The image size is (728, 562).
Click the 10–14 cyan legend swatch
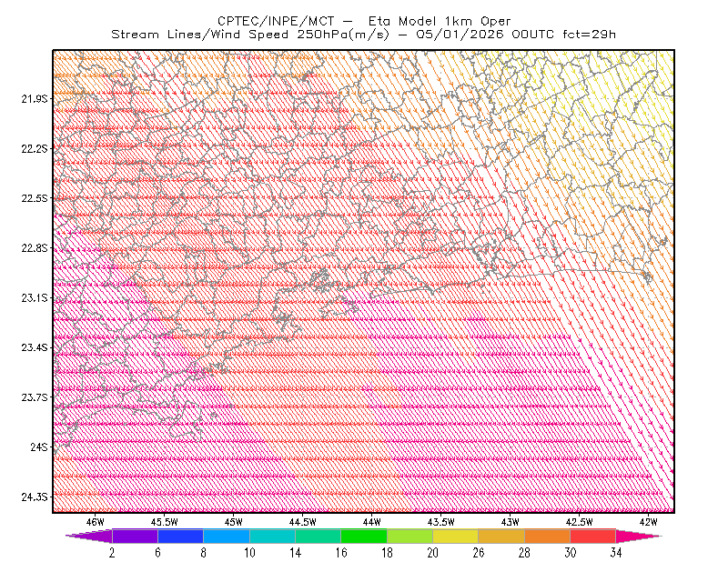272,536
